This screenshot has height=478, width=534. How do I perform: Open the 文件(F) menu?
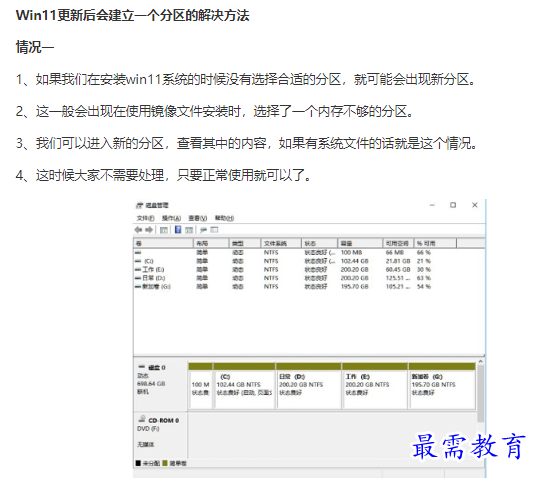145,218
